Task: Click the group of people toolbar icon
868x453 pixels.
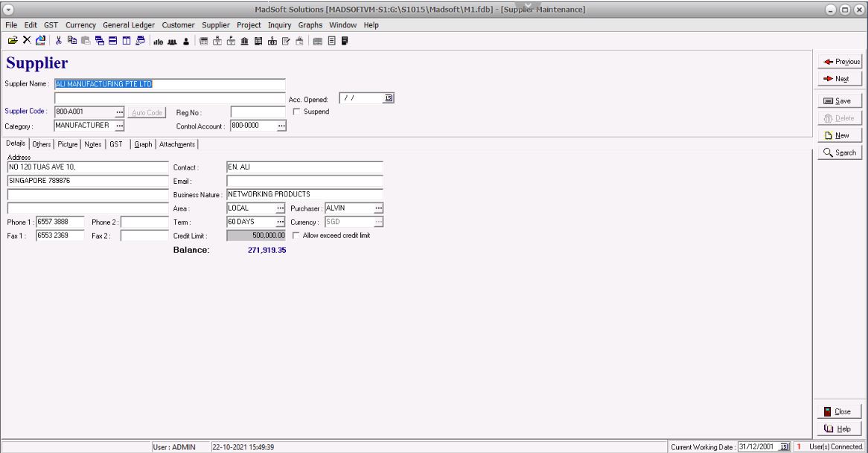Action: (x=172, y=41)
